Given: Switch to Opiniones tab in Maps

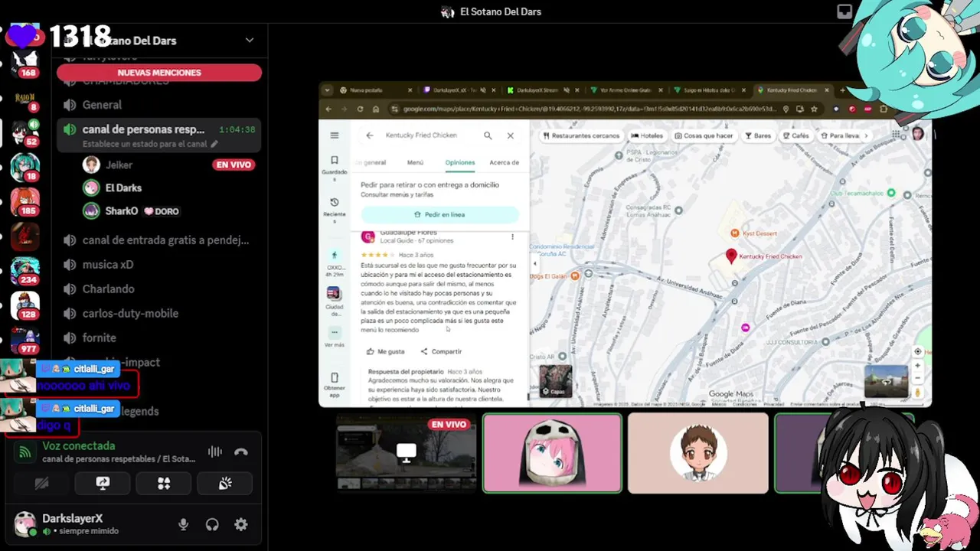Looking at the screenshot, I should click(460, 162).
